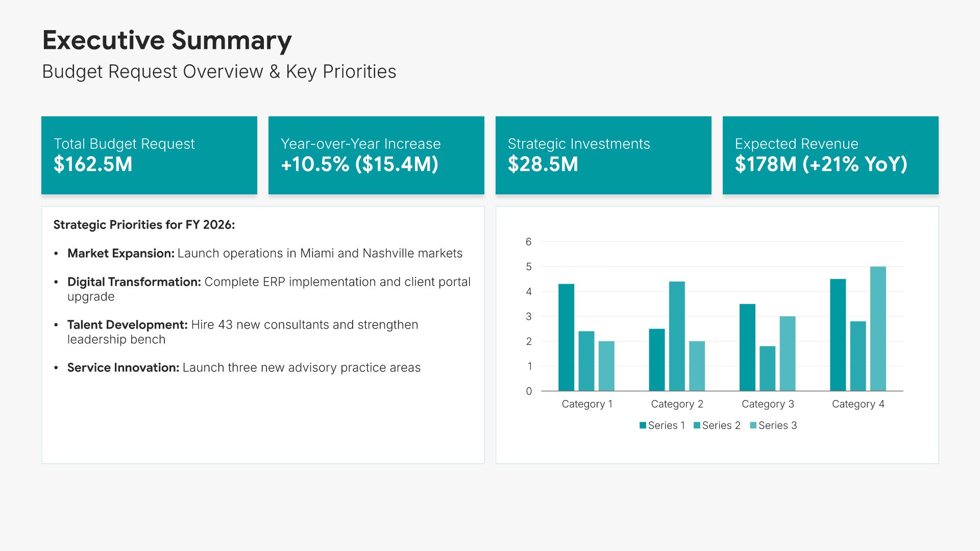Click Strategic Priorities for FY 2026 heading
This screenshot has height=551, width=980.
click(x=144, y=224)
